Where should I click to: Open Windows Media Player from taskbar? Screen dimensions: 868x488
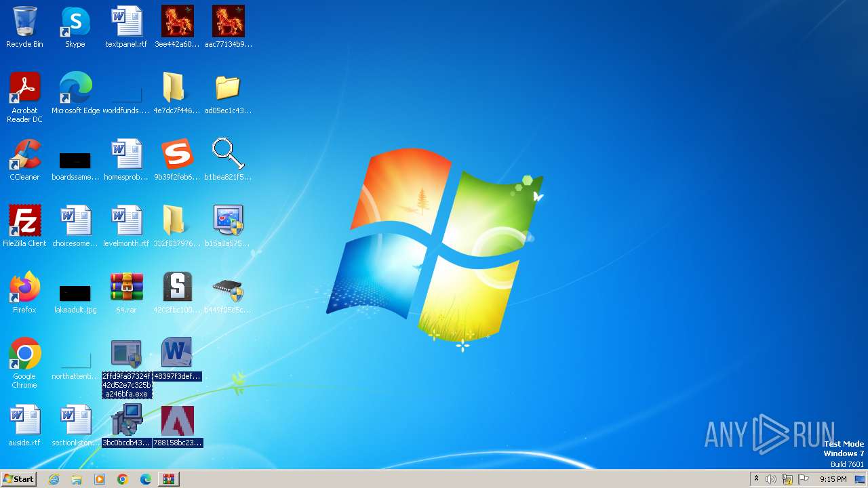(100, 479)
